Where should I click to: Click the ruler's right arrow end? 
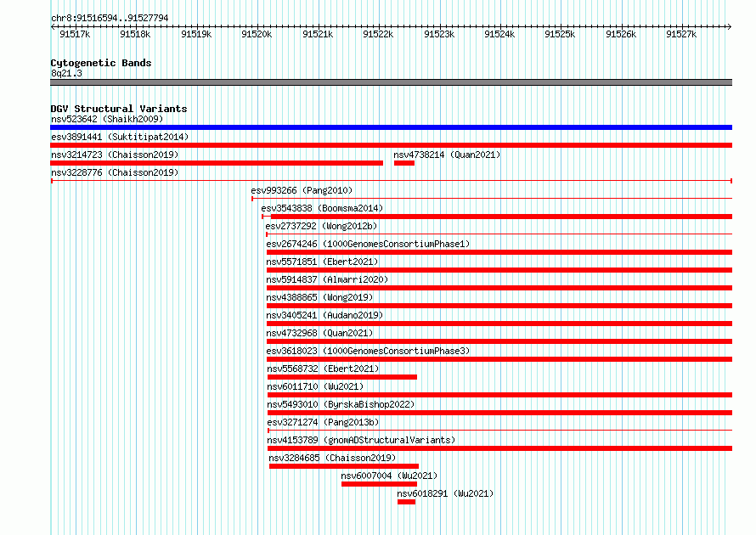tap(730, 26)
